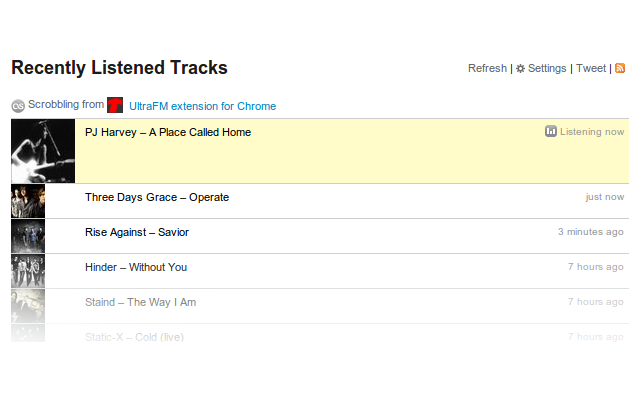Click the Listening now equalizer icon
640x400 pixels.
[x=551, y=132]
